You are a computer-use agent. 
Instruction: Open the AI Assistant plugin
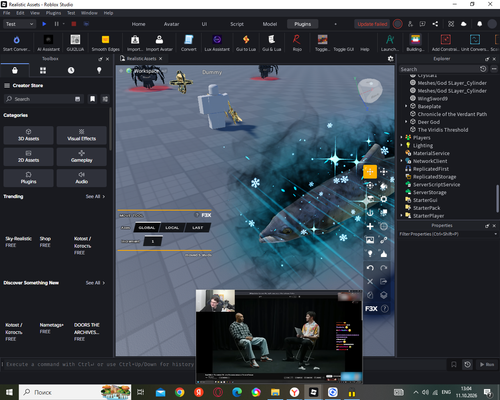pyautogui.click(x=48, y=43)
